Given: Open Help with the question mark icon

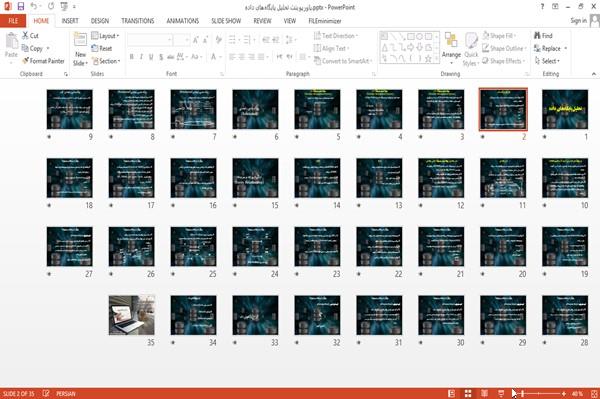Looking at the screenshot, I should [x=542, y=7].
